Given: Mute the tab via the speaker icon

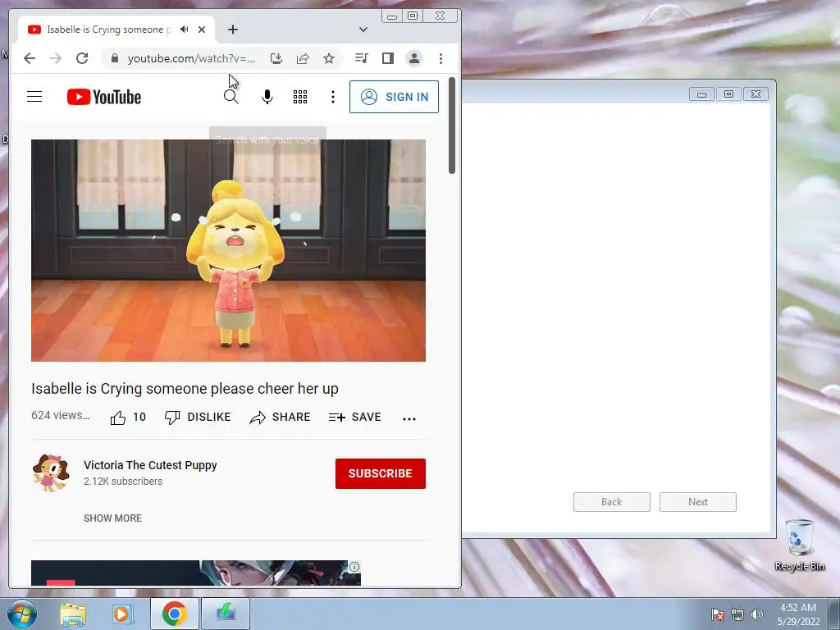Looking at the screenshot, I should point(185,30).
